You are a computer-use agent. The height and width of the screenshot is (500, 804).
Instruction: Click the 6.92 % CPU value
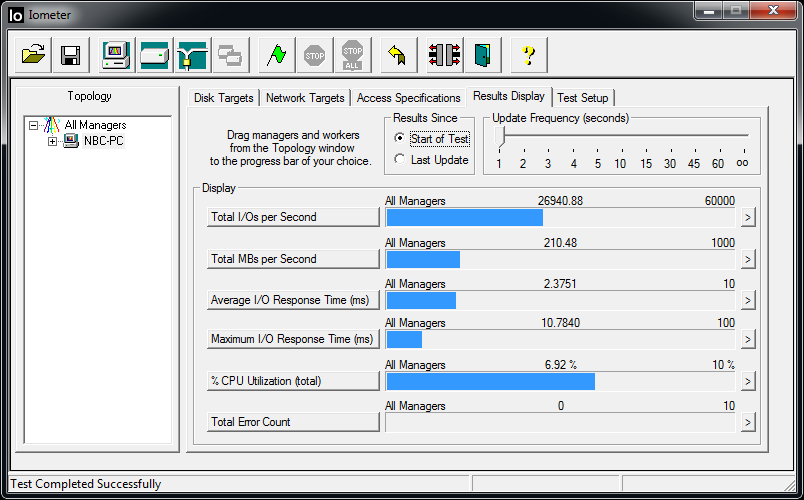[x=560, y=365]
